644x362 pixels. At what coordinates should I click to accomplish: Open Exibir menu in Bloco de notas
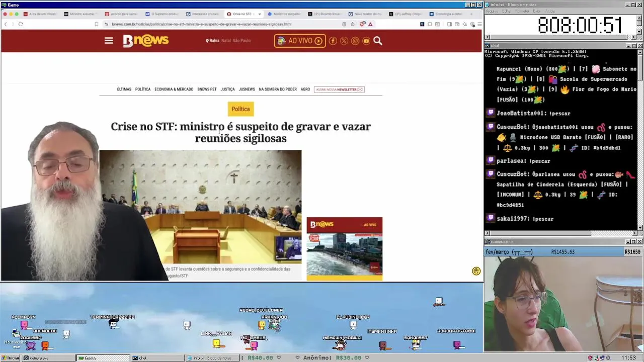click(537, 11)
